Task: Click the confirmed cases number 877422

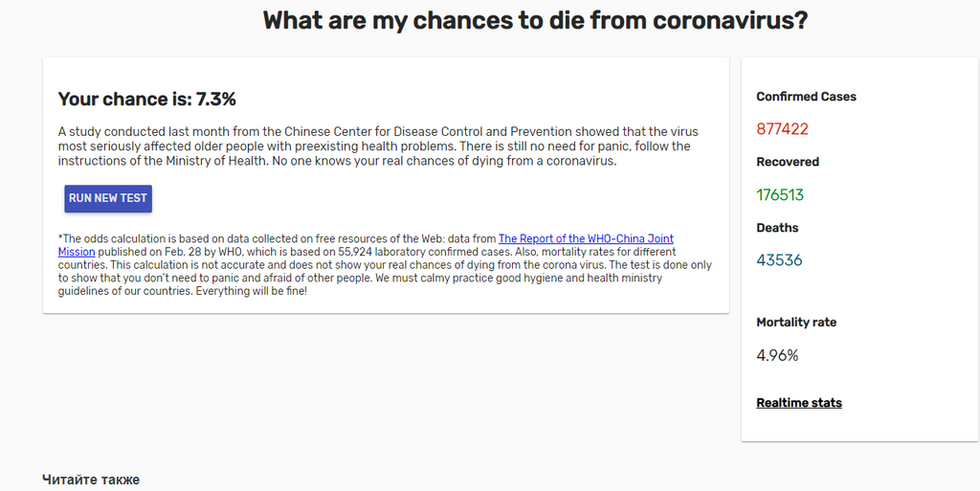Action: pos(782,129)
